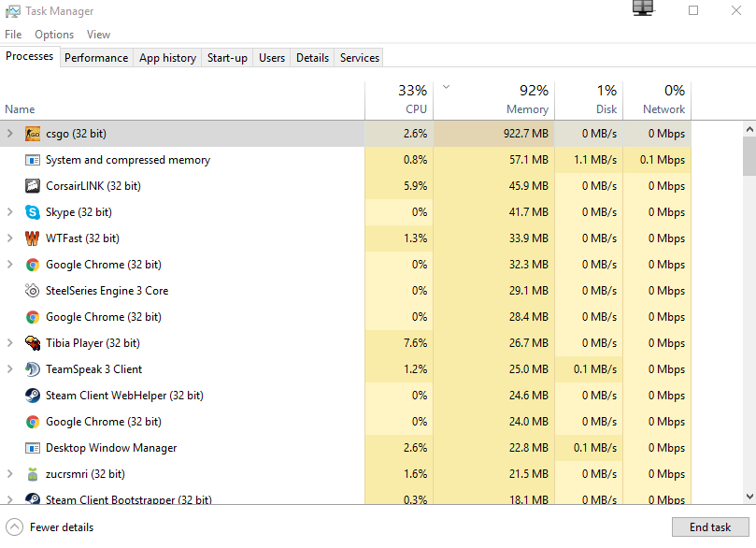Select the System and compressed memory row
Screen dimensions: 756x548
tap(346, 160)
